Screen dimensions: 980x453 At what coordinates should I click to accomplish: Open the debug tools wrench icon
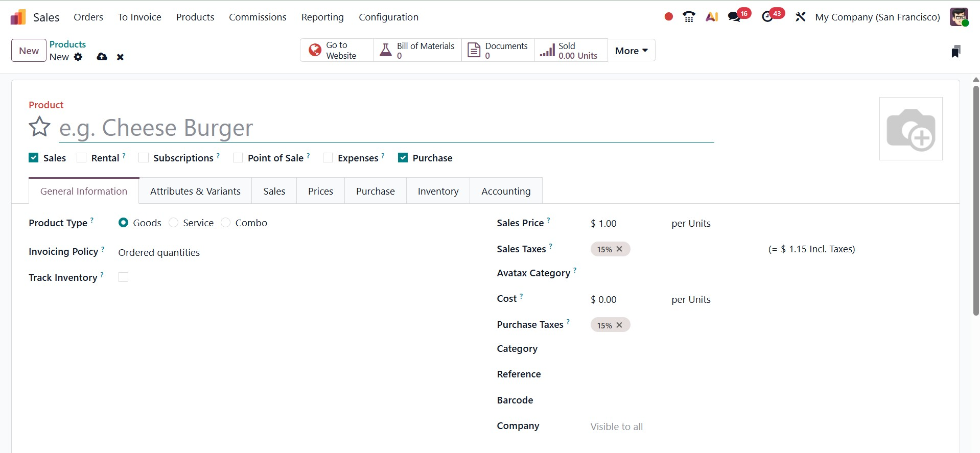tap(800, 17)
